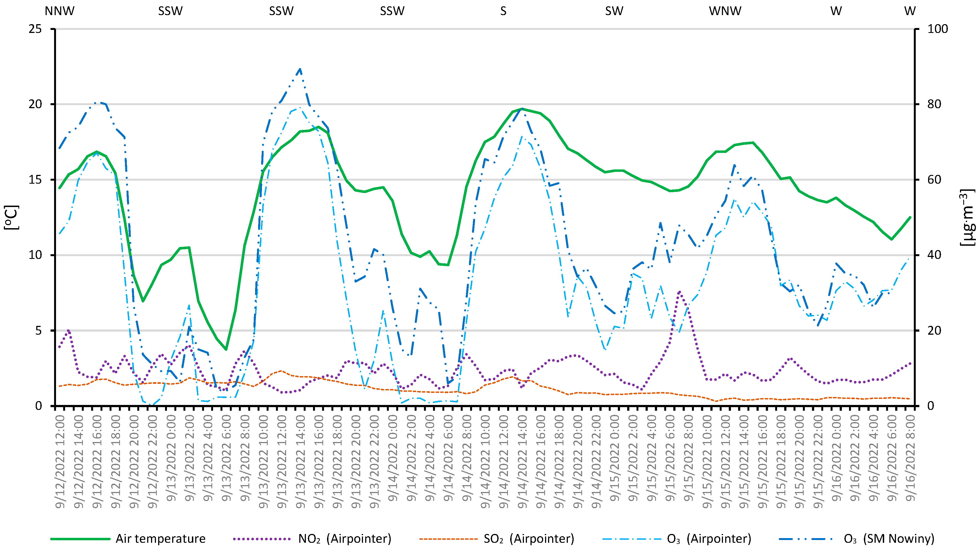Click the 25 tick on left axis
Image resolution: width=980 pixels, height=551 pixels.
click(x=35, y=29)
